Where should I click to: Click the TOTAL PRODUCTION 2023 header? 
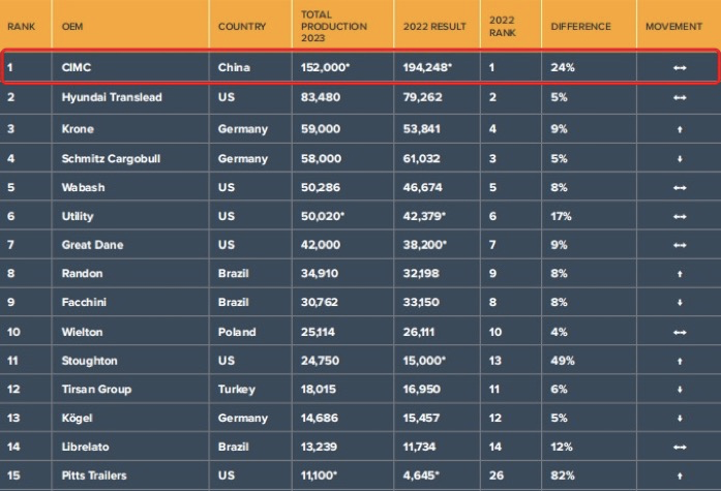[x=333, y=26]
